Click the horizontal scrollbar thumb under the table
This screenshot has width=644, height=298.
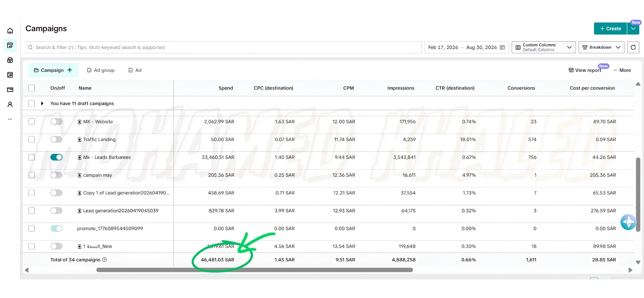[255, 270]
